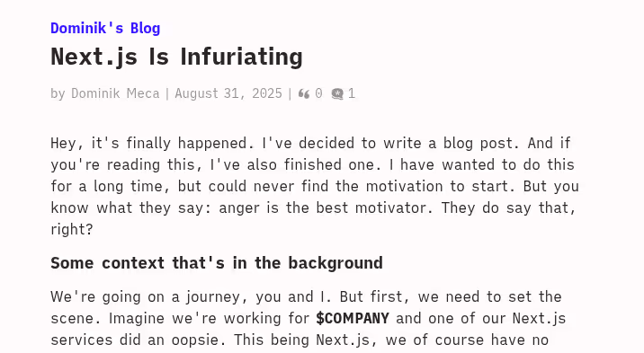The height and width of the screenshot is (353, 644).
Task: Click the word right? ending first paragraph
Action: pyautogui.click(x=72, y=230)
